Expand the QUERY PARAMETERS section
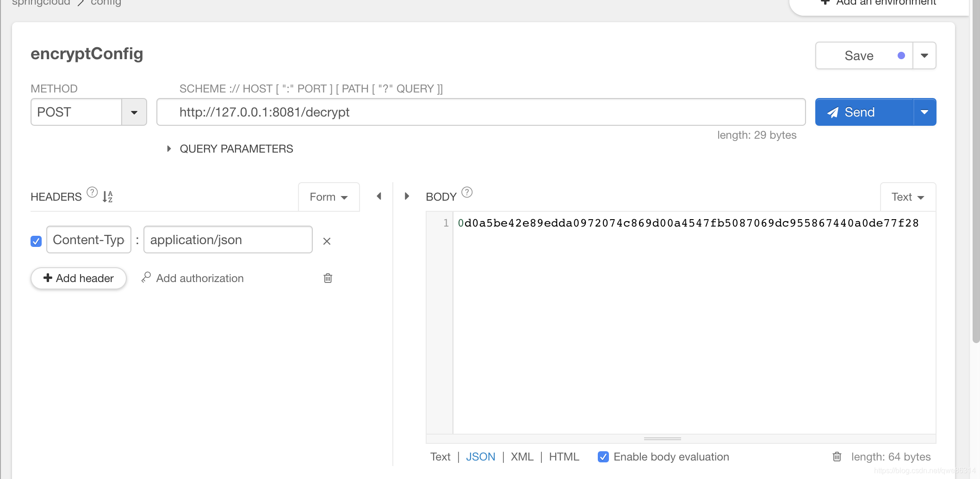 click(230, 149)
